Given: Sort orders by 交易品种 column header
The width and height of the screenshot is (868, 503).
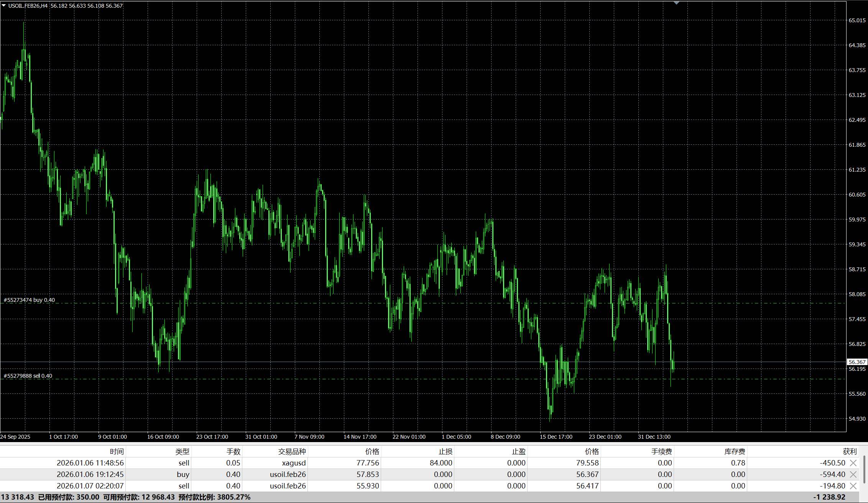Looking at the screenshot, I should point(292,452).
